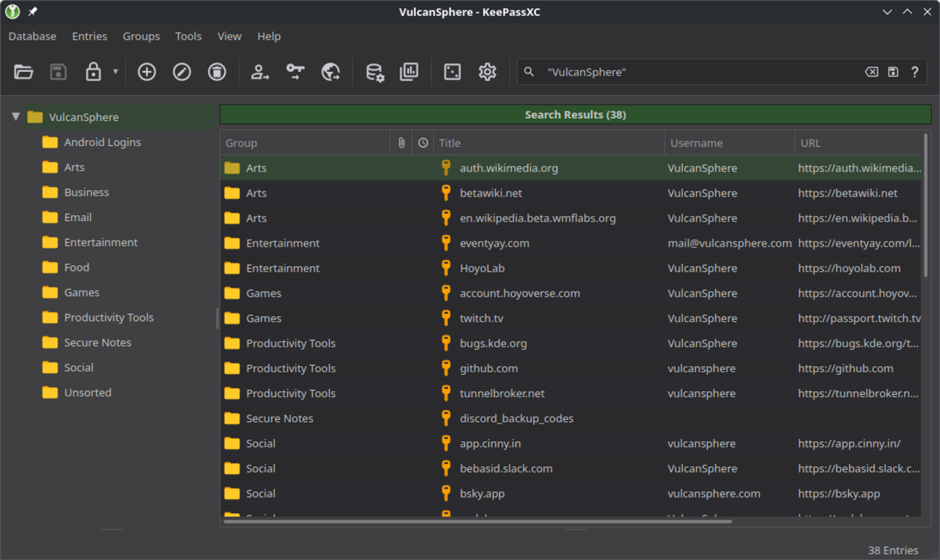Select the eventyay.com entry
Image resolution: width=940 pixels, height=560 pixels.
pyautogui.click(x=571, y=243)
